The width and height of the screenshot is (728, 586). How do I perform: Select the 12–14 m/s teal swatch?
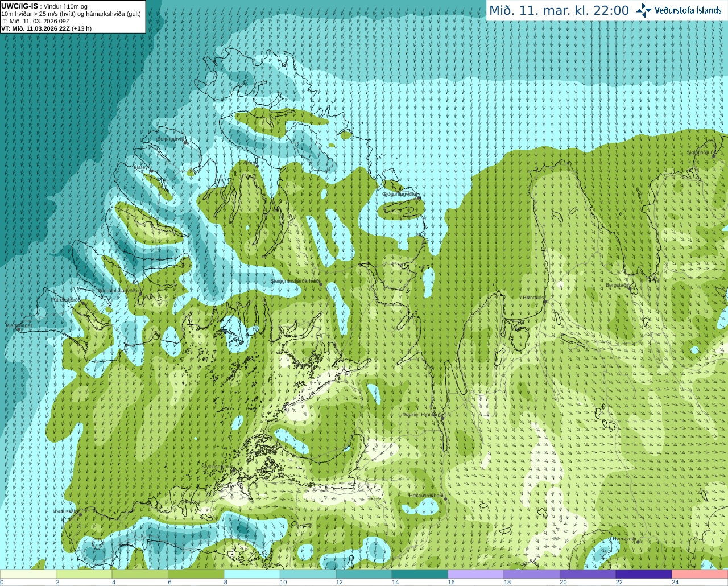pos(364,574)
